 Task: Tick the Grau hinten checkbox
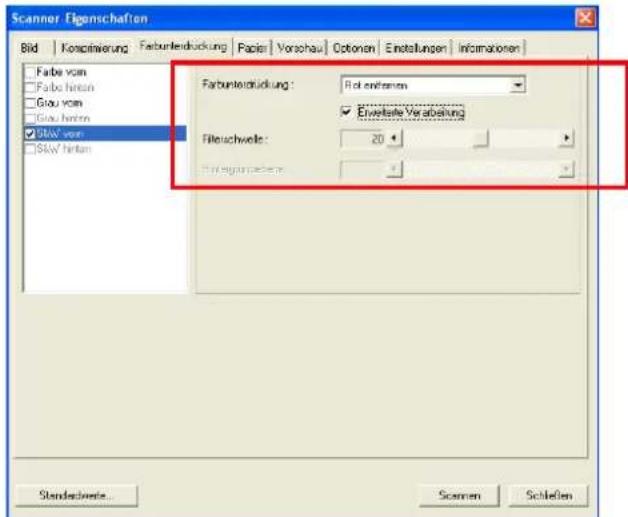click(x=31, y=118)
